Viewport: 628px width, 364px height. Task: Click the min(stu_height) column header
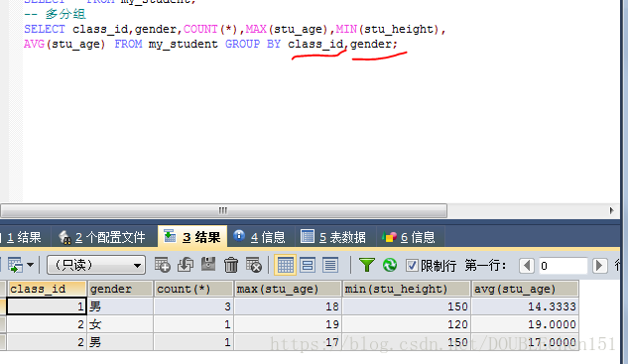tap(407, 289)
